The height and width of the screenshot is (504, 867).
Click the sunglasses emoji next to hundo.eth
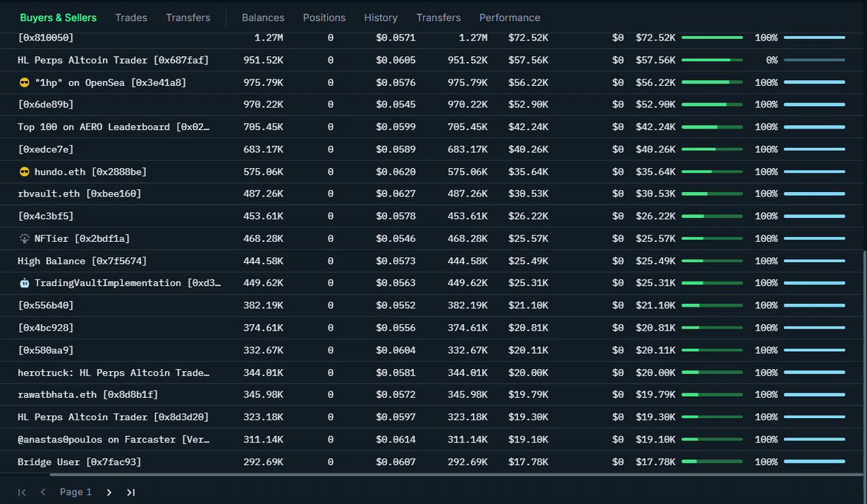coord(25,172)
